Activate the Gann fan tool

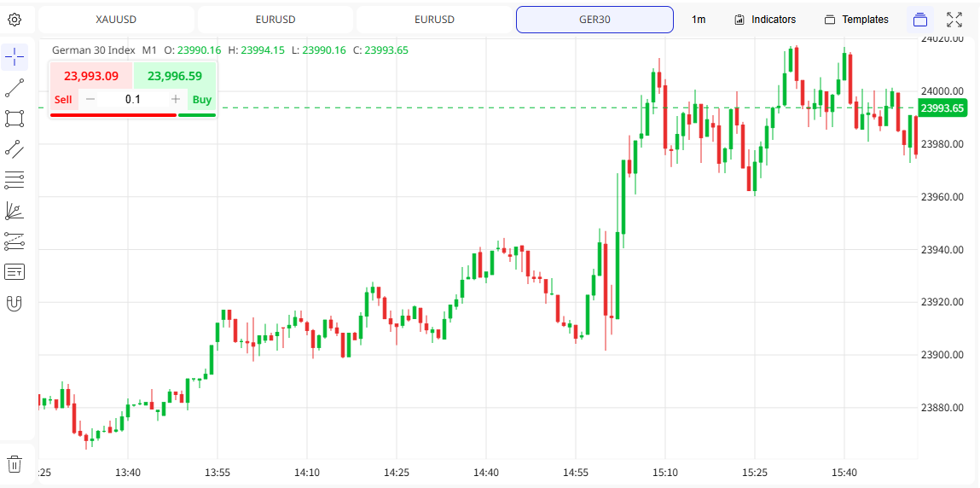pos(14,211)
